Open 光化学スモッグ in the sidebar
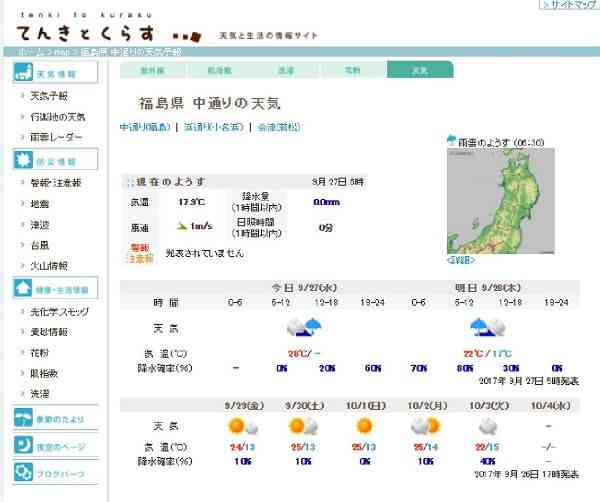Screen dimensions: 600x502 (x=60, y=312)
